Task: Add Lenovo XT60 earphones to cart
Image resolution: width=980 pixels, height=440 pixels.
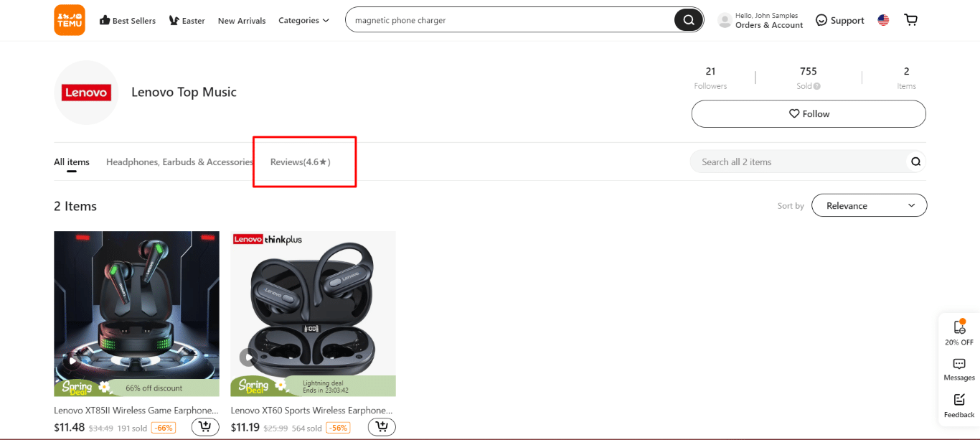Action: pyautogui.click(x=382, y=426)
